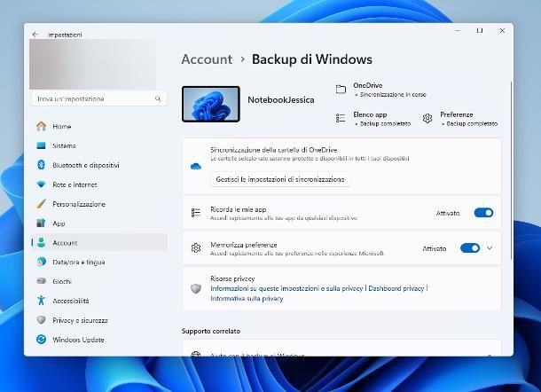541x392 pixels.
Task: Click Gestisci le impostazioni di sincronizzazione
Action: pyautogui.click(x=280, y=179)
